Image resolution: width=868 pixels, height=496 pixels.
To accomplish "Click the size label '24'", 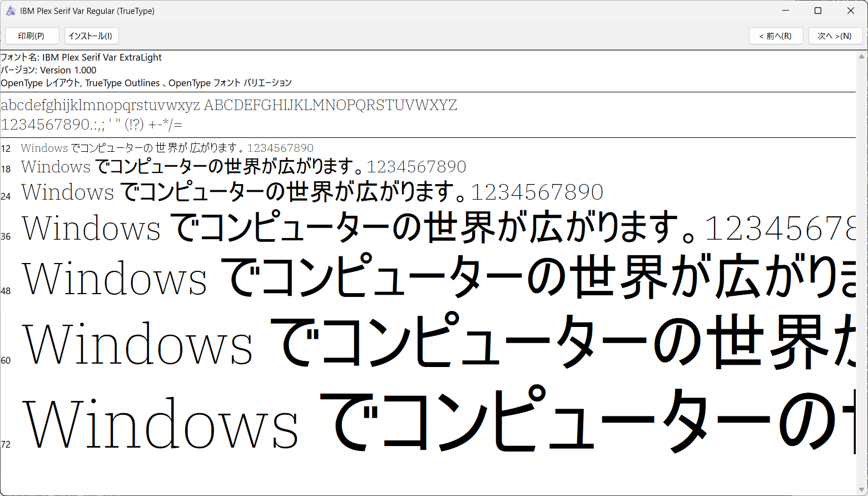I will click(6, 196).
